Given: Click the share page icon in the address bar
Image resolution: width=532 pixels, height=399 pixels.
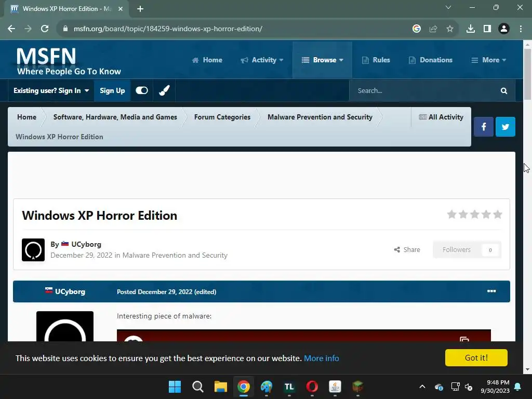Looking at the screenshot, I should point(433,29).
